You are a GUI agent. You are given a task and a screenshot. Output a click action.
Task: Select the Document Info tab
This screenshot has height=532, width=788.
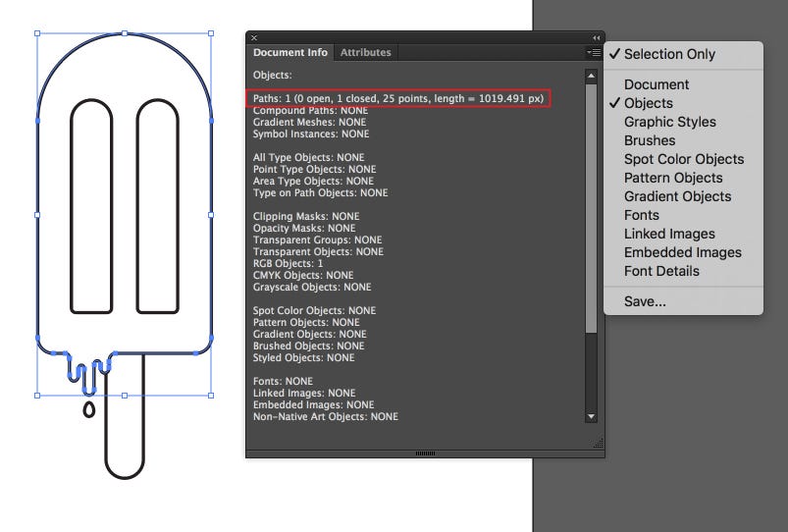point(289,52)
